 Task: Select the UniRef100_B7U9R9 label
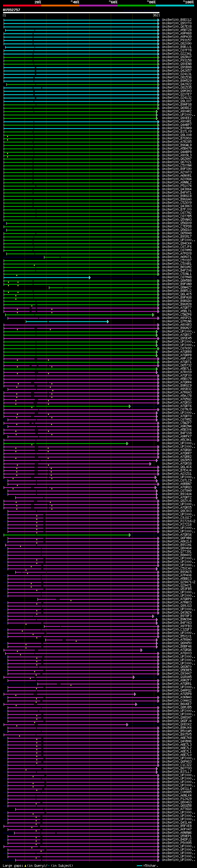click(x=176, y=128)
